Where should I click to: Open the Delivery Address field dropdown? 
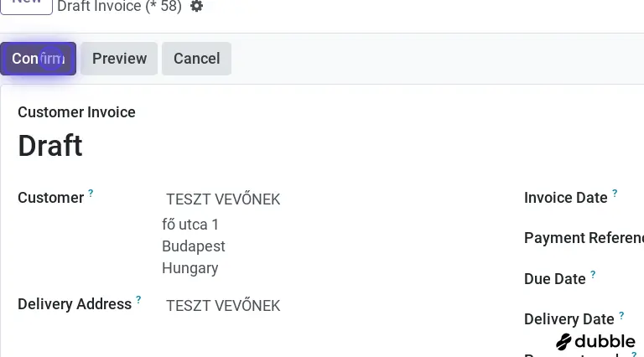point(223,306)
